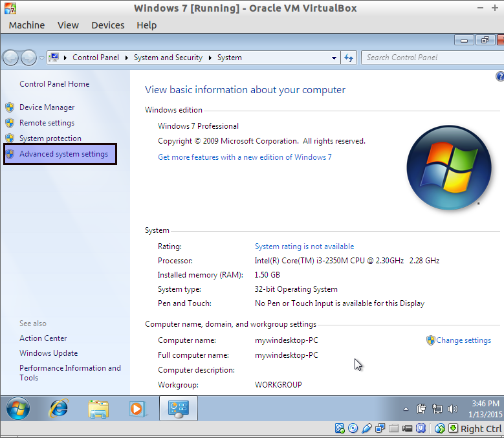Image resolution: width=504 pixels, height=438 pixels.
Task: Click Change settings link text
Action: (x=463, y=340)
